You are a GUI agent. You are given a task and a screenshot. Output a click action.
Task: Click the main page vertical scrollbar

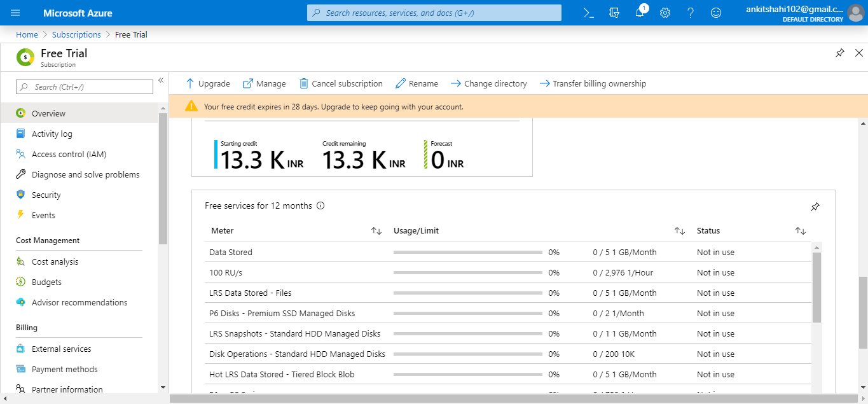click(x=863, y=312)
